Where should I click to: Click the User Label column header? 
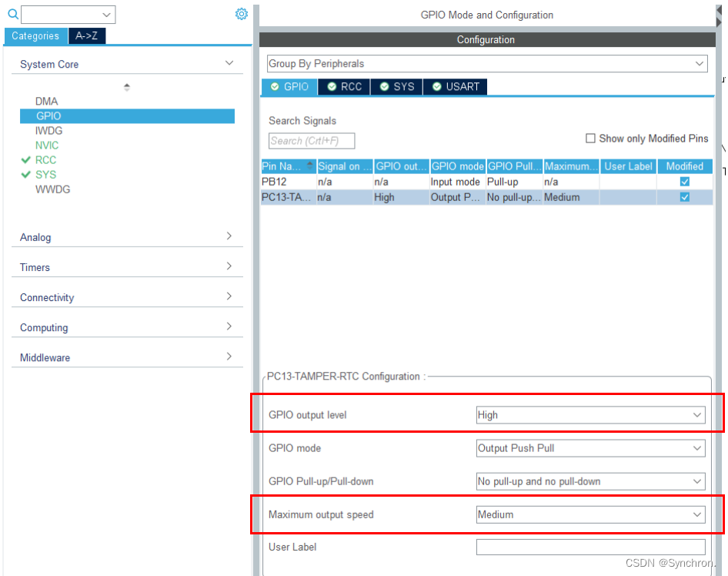[628, 166]
